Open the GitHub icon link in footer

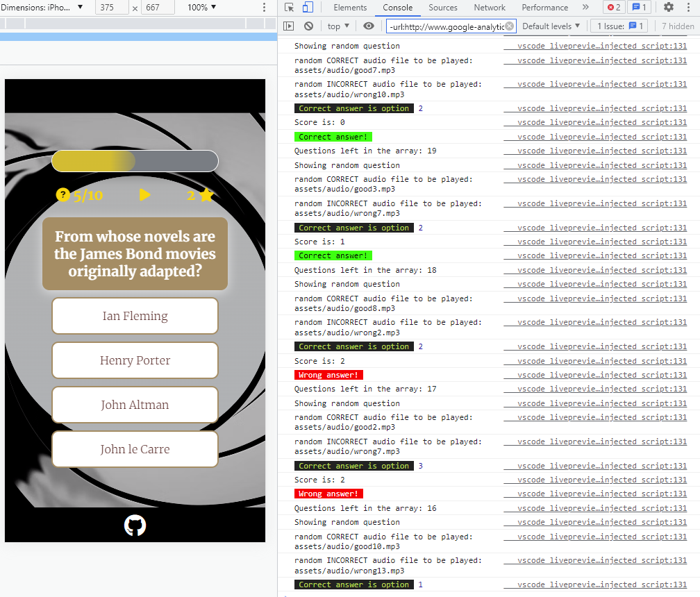point(135,525)
